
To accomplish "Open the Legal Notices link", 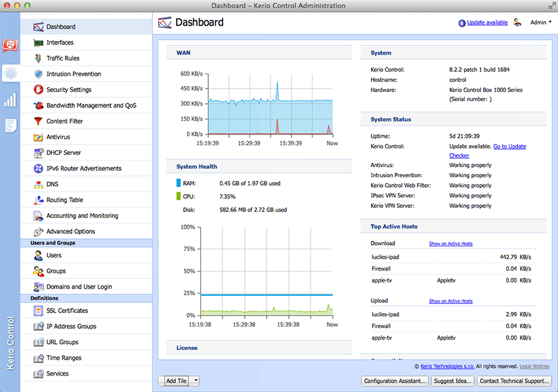I will [534, 366].
